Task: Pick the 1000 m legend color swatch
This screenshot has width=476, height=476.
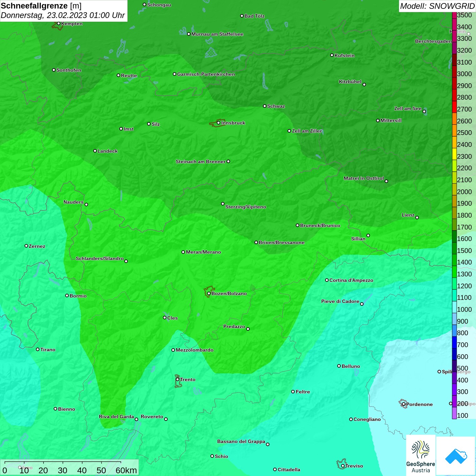Action: [x=454, y=307]
